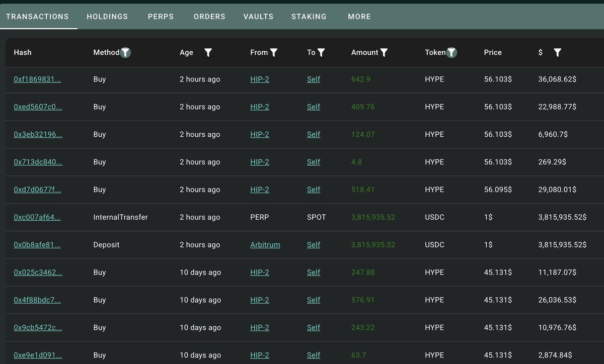Image resolution: width=604 pixels, height=364 pixels.
Task: Select the 22,988.77$ value cell
Action: [x=557, y=107]
